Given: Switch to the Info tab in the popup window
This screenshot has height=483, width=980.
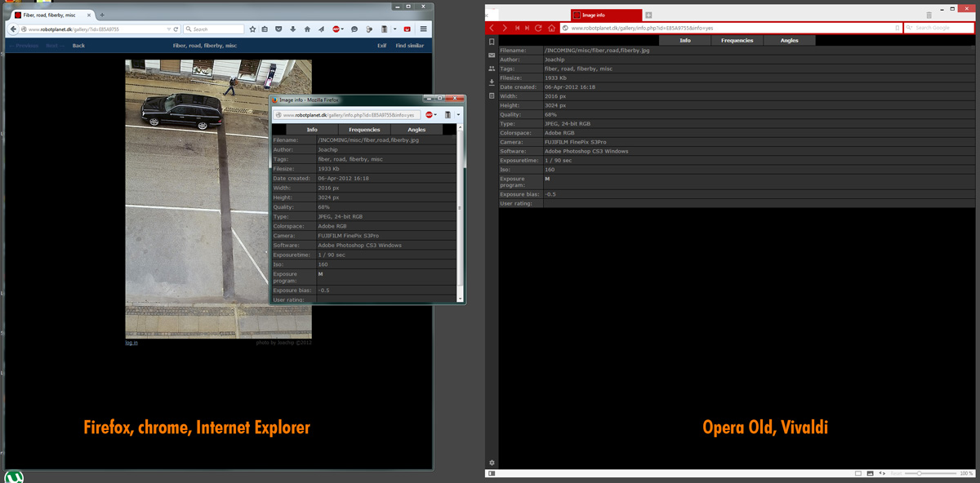Looking at the screenshot, I should pyautogui.click(x=312, y=129).
